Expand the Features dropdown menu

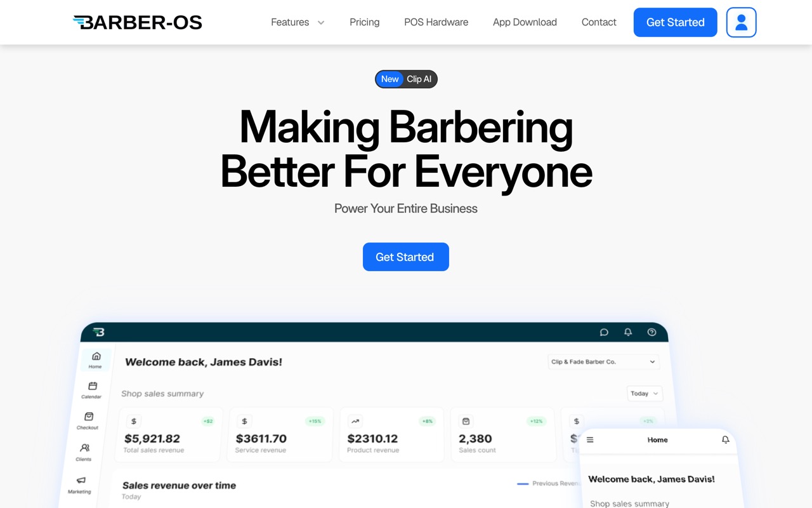coord(298,22)
